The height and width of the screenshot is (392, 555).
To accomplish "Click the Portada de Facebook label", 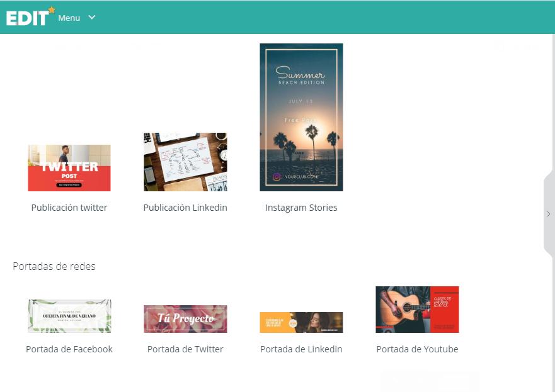I will (x=69, y=349).
